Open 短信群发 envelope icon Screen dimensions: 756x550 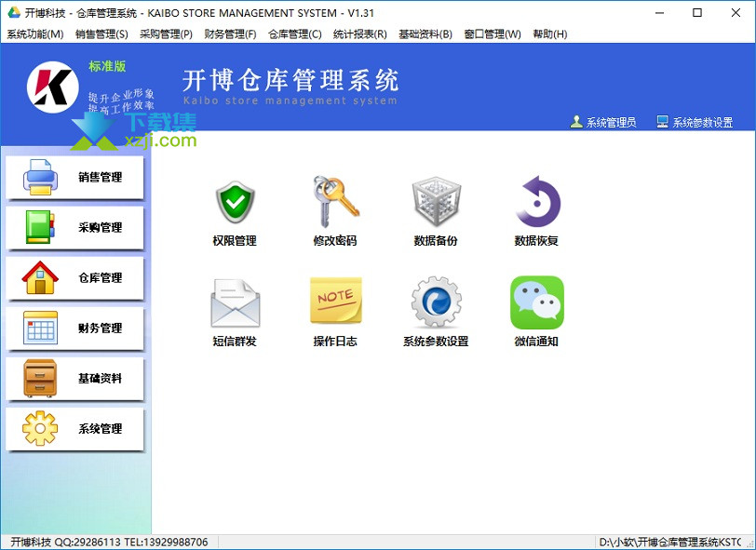(x=235, y=303)
